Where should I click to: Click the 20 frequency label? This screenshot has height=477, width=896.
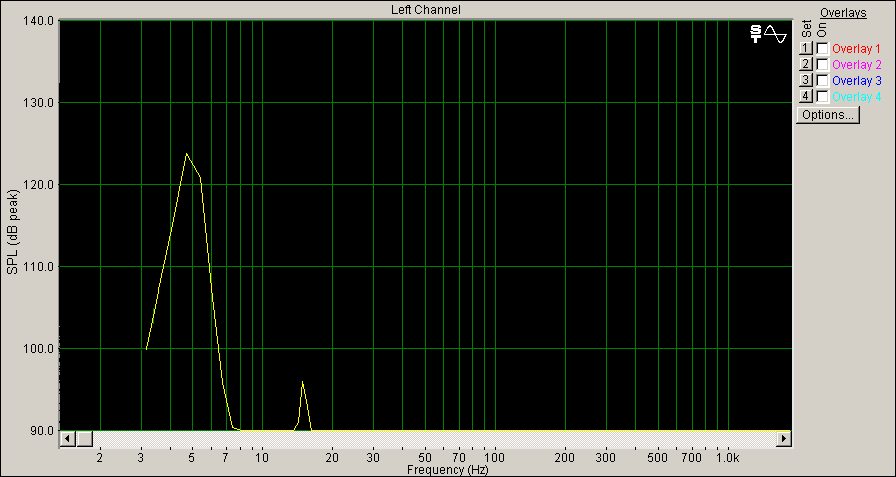tap(332, 458)
